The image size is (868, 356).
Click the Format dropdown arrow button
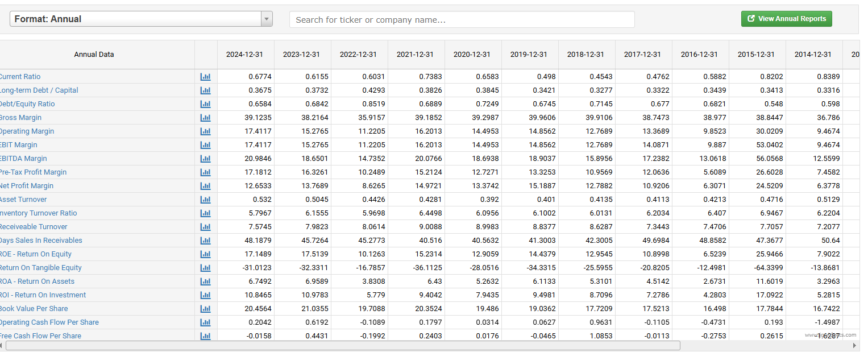[267, 19]
